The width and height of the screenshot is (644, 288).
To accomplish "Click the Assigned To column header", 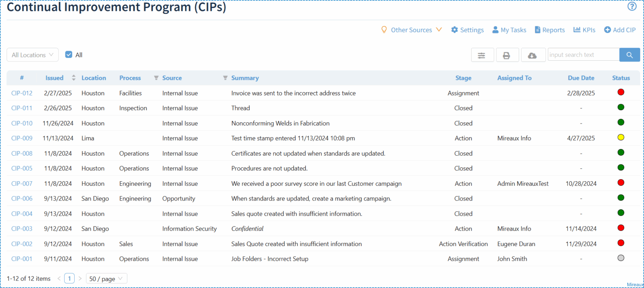I will [x=514, y=78].
